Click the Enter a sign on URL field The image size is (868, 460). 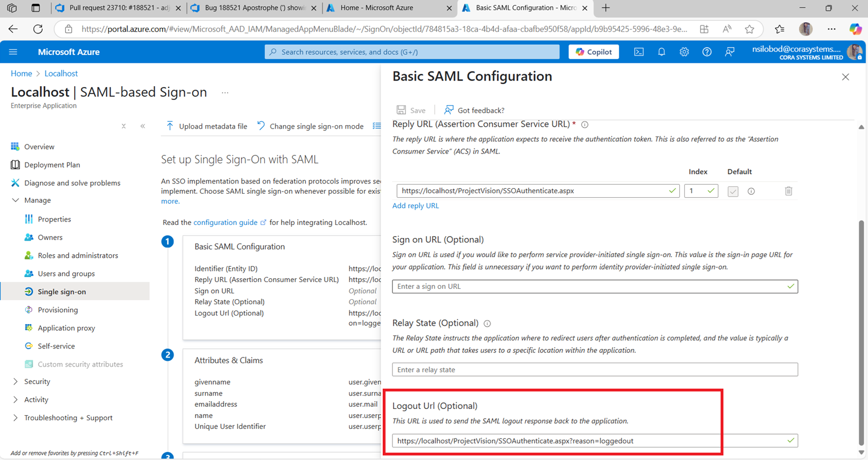coord(595,286)
